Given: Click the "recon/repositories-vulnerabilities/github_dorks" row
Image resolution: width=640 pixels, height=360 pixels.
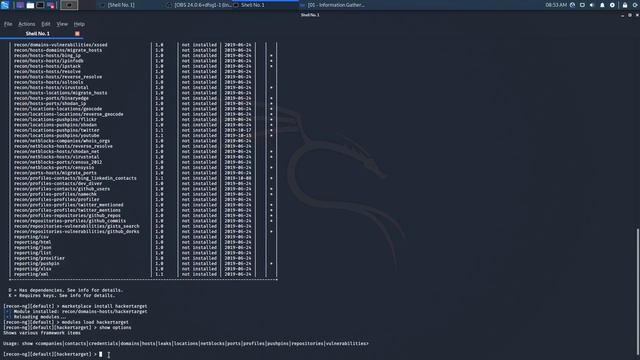Looking at the screenshot, I should 143,231.
